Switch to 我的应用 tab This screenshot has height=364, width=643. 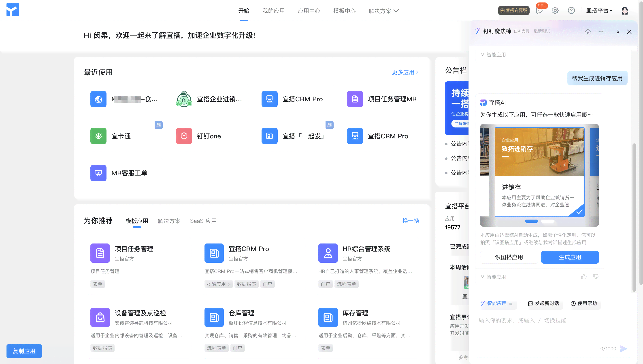click(273, 11)
